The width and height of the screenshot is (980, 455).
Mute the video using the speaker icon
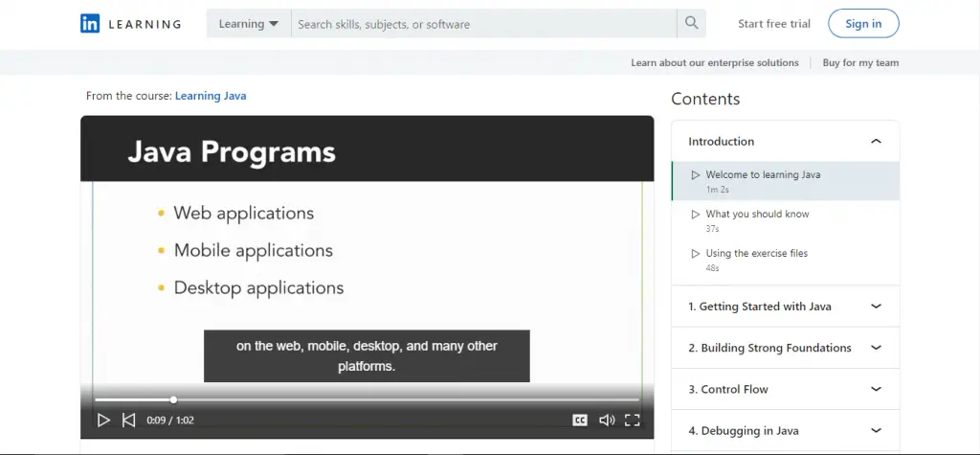(606, 420)
